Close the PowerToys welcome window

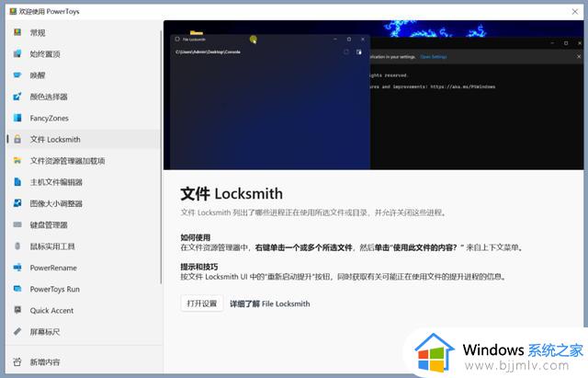574,12
